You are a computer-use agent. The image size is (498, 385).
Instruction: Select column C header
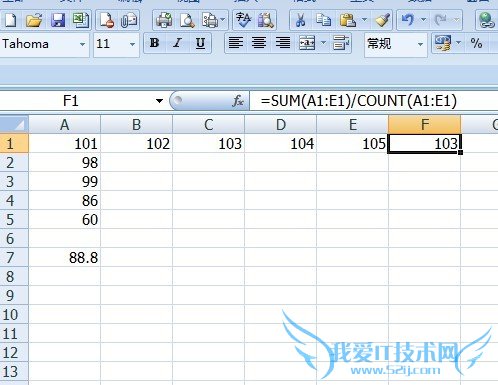(209, 125)
